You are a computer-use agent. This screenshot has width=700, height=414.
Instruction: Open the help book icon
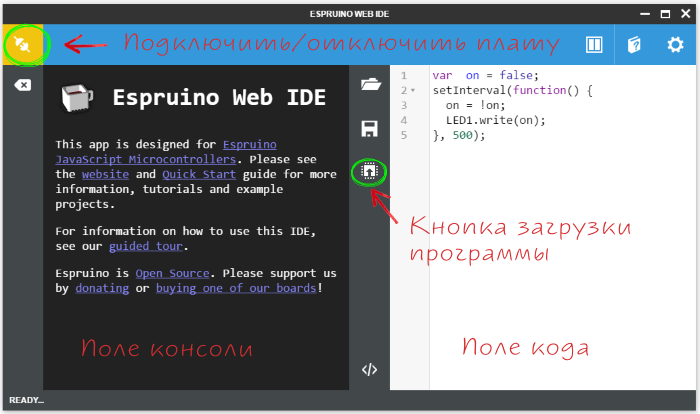pyautogui.click(x=634, y=45)
